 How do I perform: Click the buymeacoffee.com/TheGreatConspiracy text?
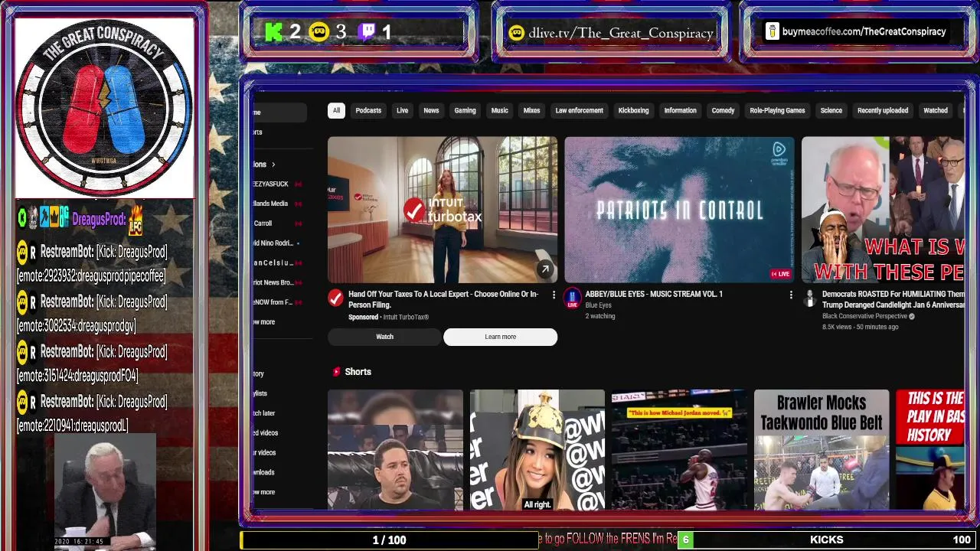[864, 32]
